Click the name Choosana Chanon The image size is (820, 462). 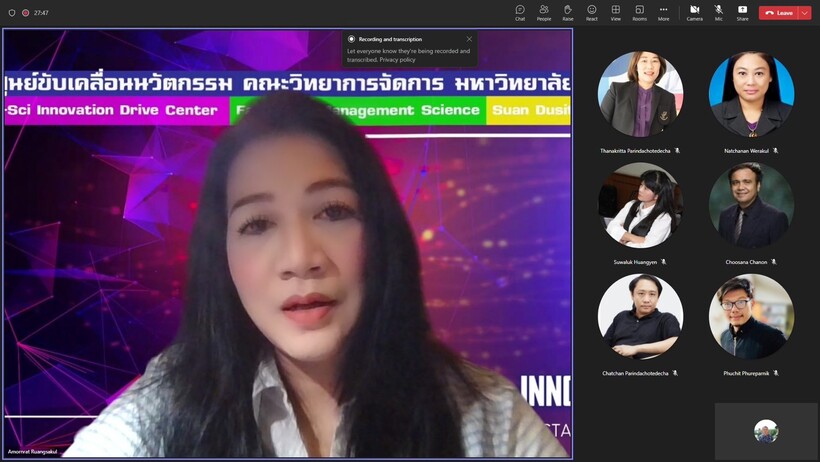point(746,262)
